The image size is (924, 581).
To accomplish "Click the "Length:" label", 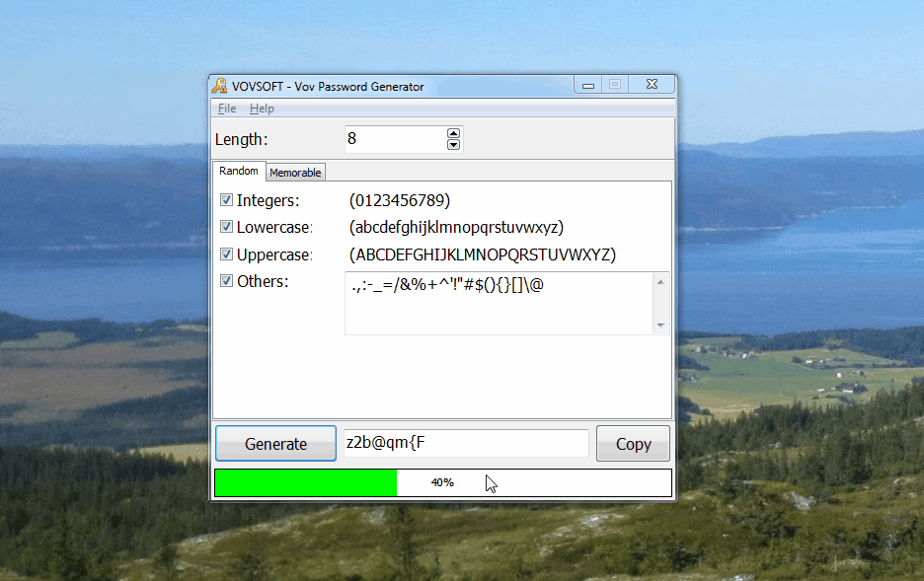I will coord(242,139).
